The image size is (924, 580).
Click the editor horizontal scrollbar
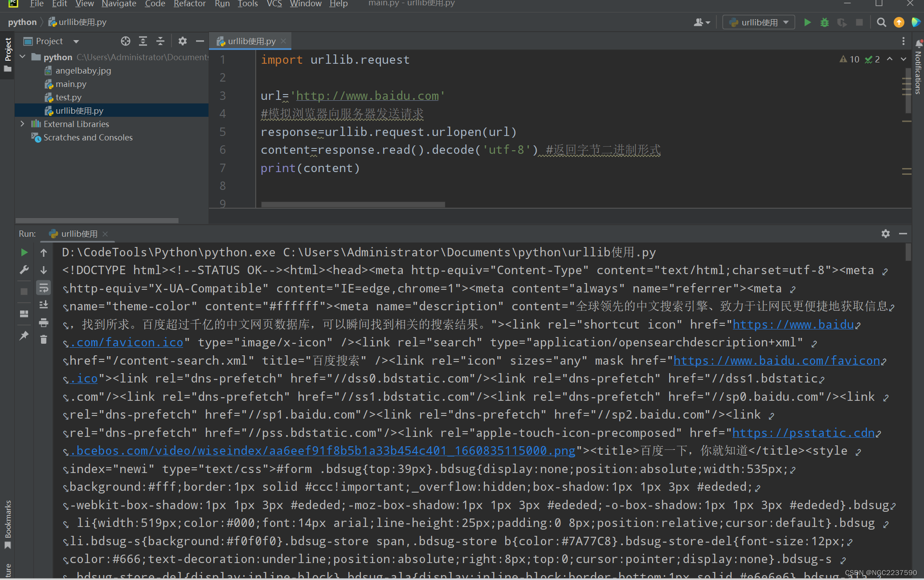353,205
